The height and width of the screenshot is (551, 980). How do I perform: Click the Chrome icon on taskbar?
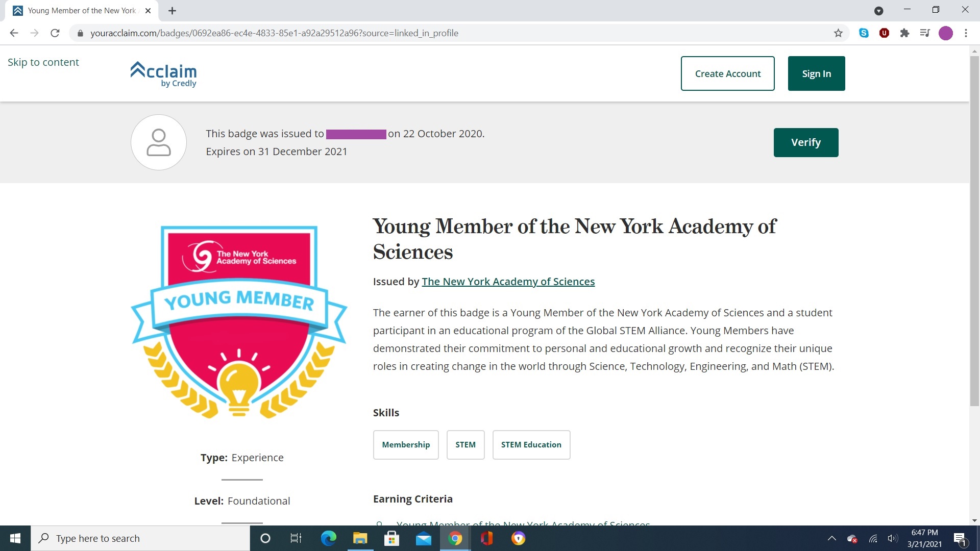click(x=455, y=538)
